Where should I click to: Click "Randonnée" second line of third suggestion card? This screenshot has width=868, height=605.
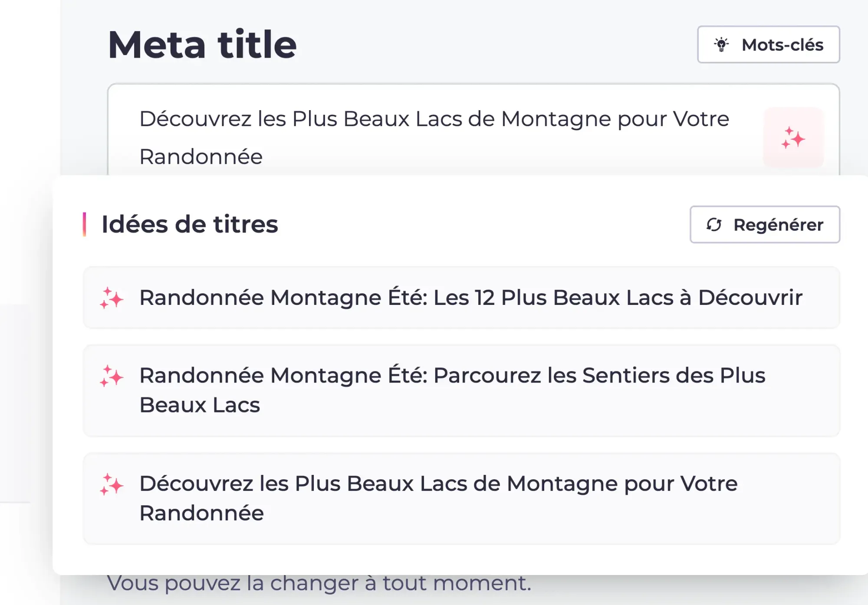point(201,513)
